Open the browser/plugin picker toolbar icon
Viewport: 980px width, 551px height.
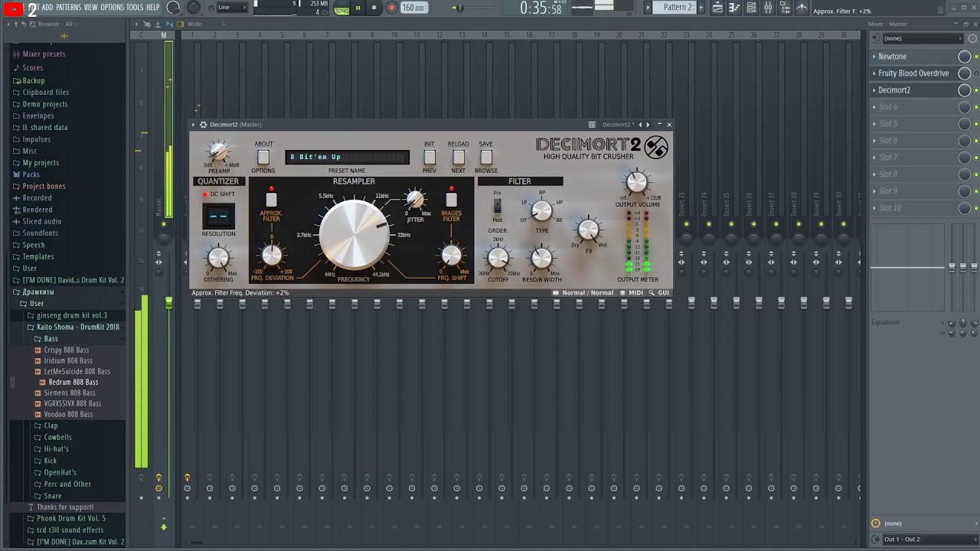[x=785, y=8]
